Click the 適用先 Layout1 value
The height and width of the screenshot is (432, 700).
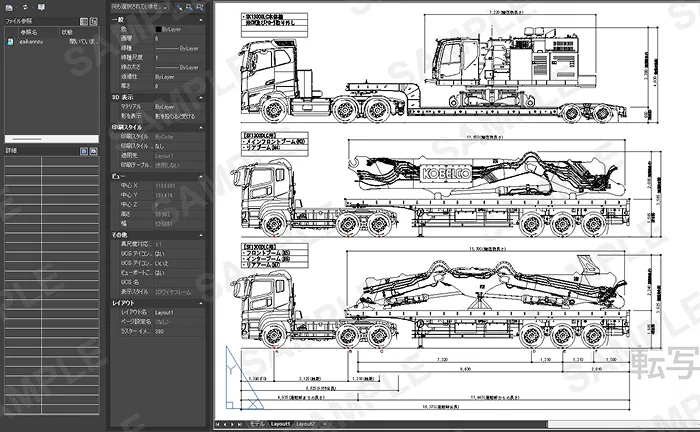coord(179,156)
